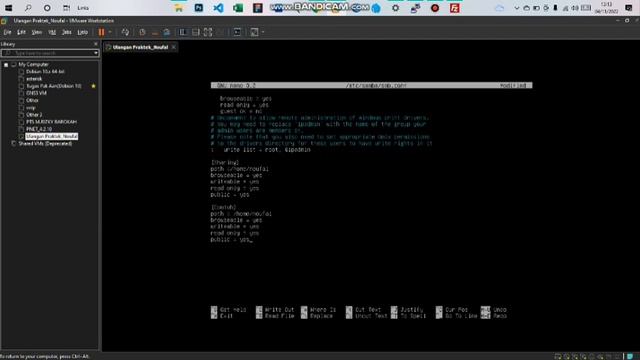Open Windows Start menu
The height and width of the screenshot is (360, 640).
point(8,8)
